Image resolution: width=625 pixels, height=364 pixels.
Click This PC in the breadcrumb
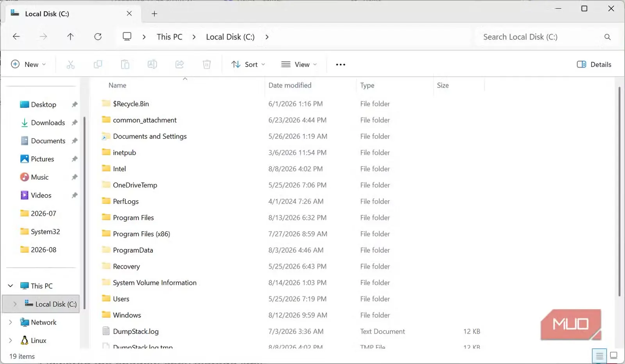tap(170, 37)
